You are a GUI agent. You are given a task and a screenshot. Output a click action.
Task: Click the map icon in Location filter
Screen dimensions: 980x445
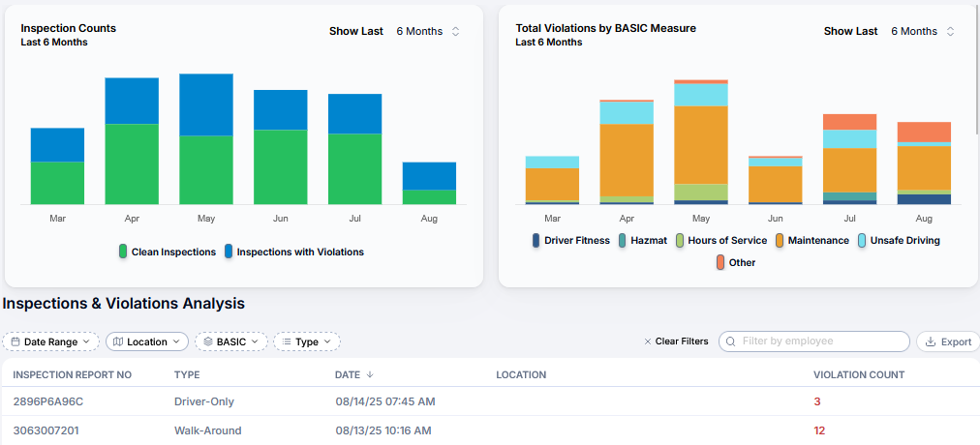coord(117,341)
